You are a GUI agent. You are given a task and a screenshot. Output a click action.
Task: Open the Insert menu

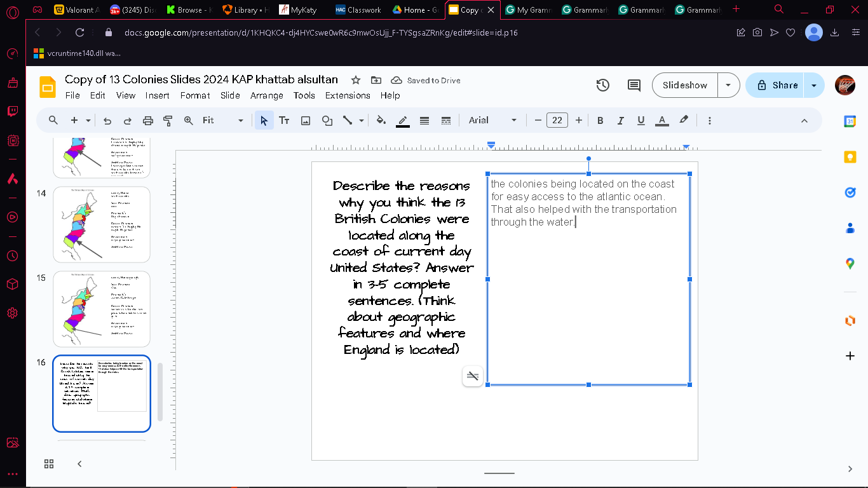[x=157, y=95]
